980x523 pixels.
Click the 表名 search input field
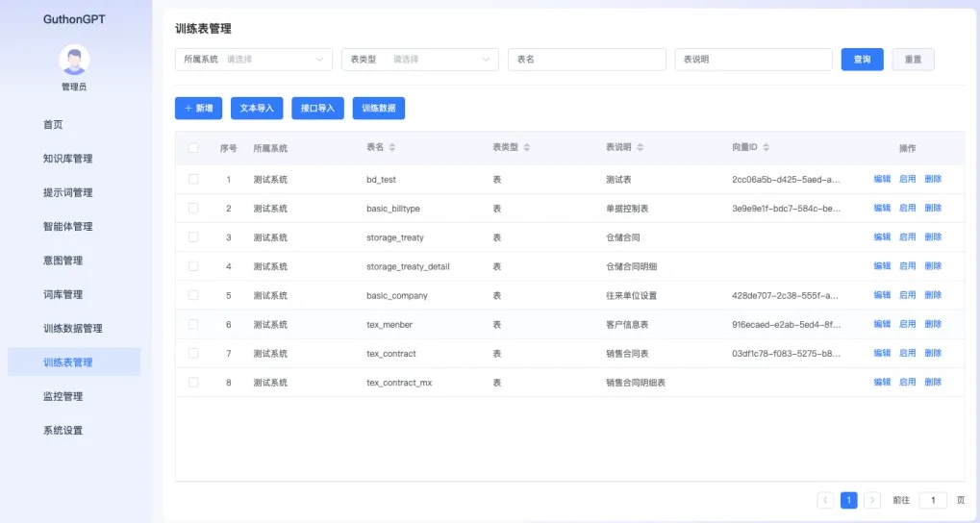[x=587, y=60]
